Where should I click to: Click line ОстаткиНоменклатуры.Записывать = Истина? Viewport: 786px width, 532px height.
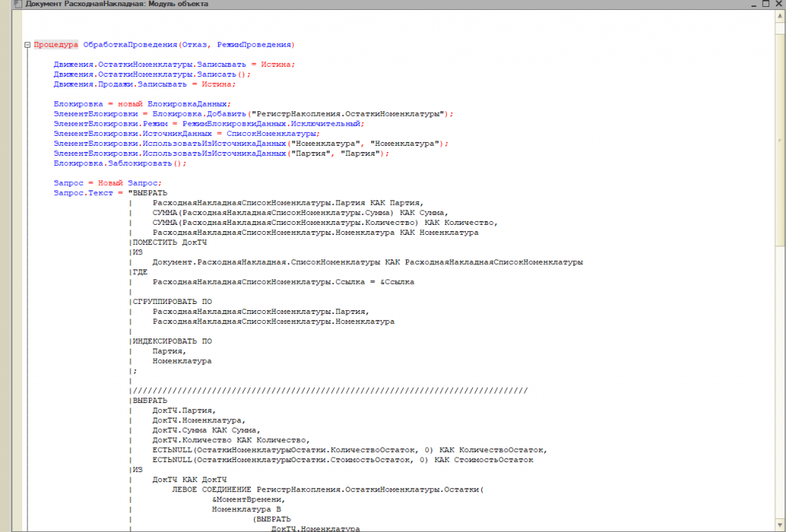click(174, 64)
